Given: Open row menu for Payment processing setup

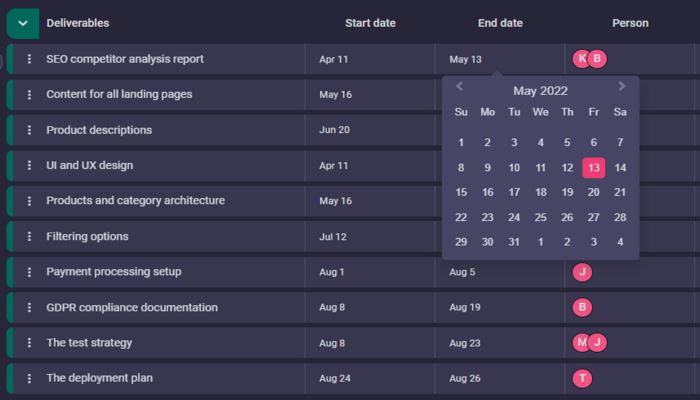Looking at the screenshot, I should 29,272.
